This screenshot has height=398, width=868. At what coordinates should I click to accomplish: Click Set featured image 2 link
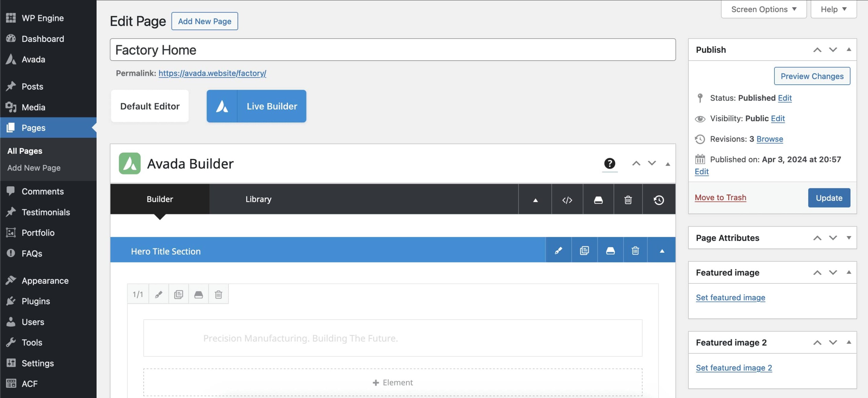coord(734,368)
